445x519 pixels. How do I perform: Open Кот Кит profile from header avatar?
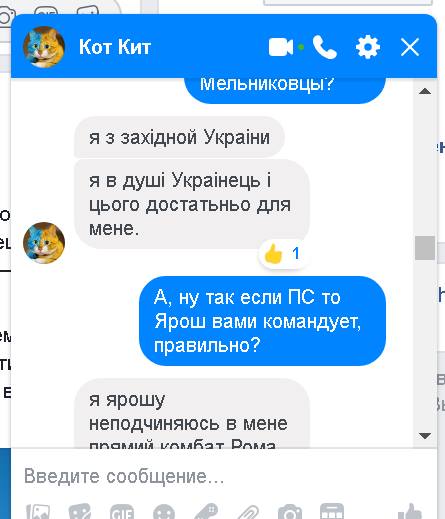pyautogui.click(x=44, y=47)
